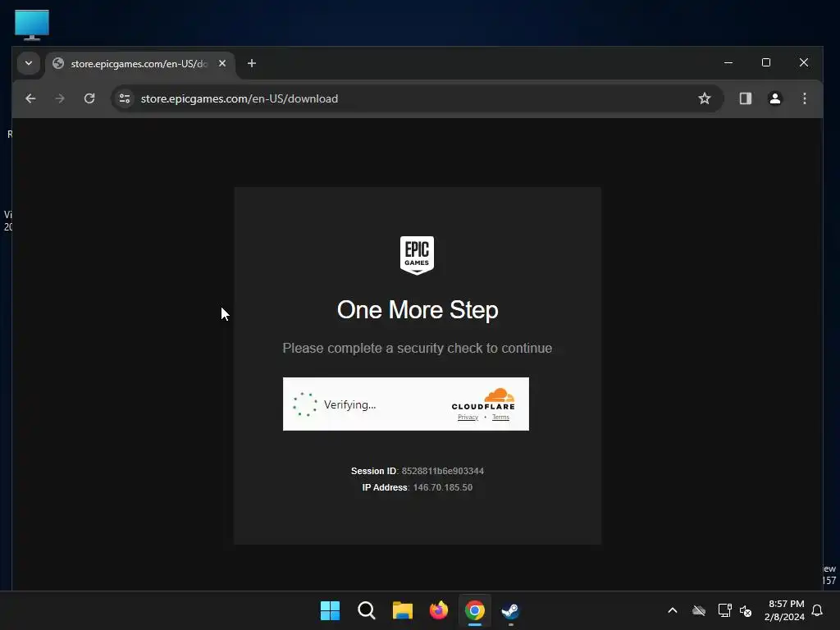Switch to Chrome in the taskbar
This screenshot has width=840, height=630.
coord(475,610)
